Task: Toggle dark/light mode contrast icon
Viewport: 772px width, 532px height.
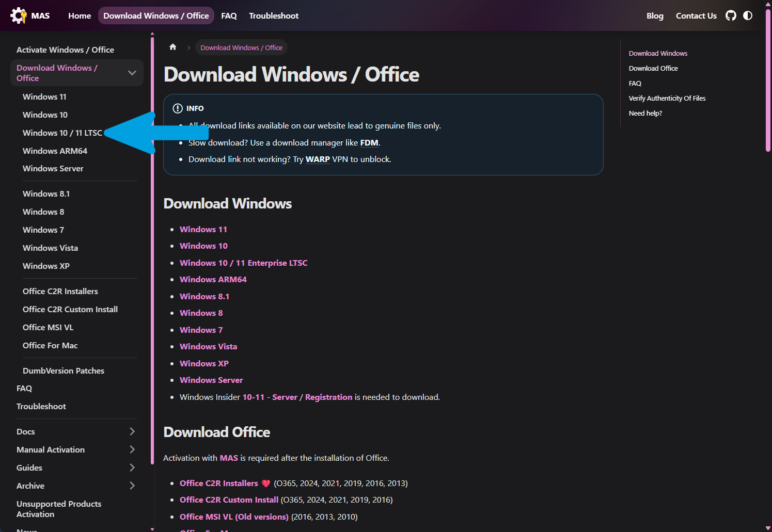Action: (x=748, y=15)
